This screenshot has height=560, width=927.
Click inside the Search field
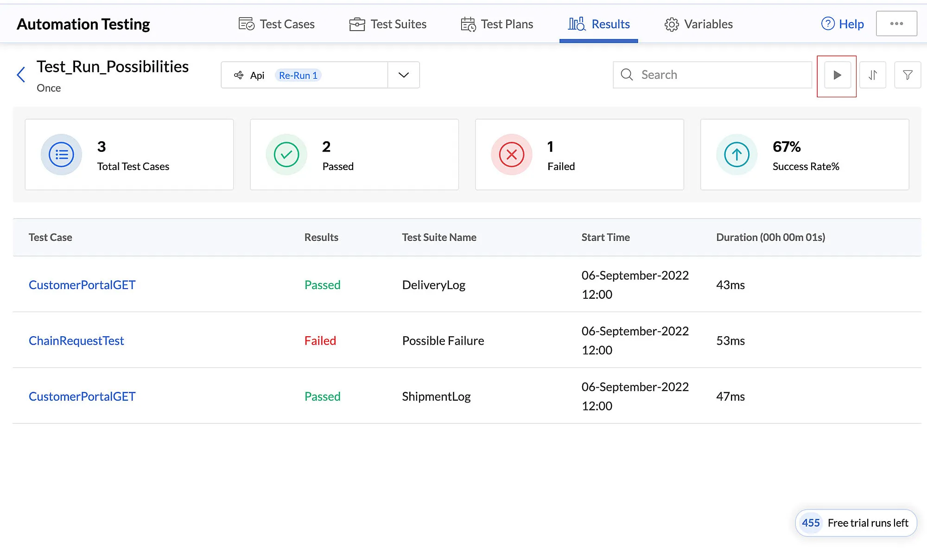click(712, 75)
